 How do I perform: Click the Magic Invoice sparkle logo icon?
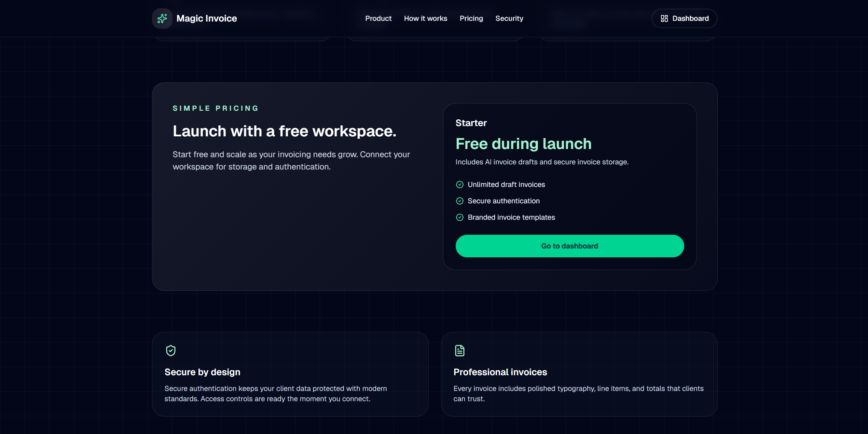[x=162, y=18]
